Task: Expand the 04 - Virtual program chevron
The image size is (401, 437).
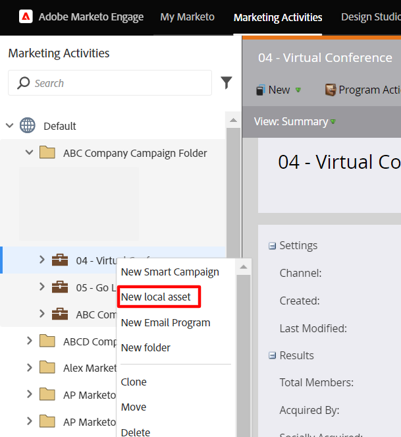Action: click(42, 260)
